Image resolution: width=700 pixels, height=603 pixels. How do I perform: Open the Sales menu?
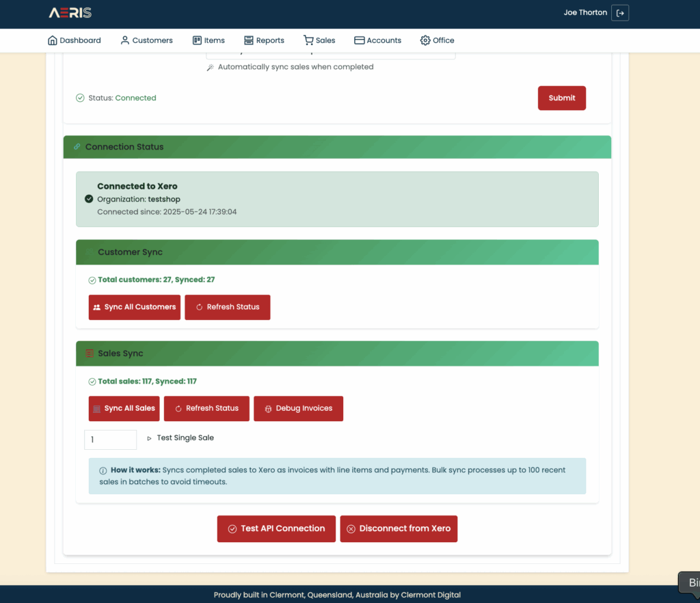(x=319, y=40)
